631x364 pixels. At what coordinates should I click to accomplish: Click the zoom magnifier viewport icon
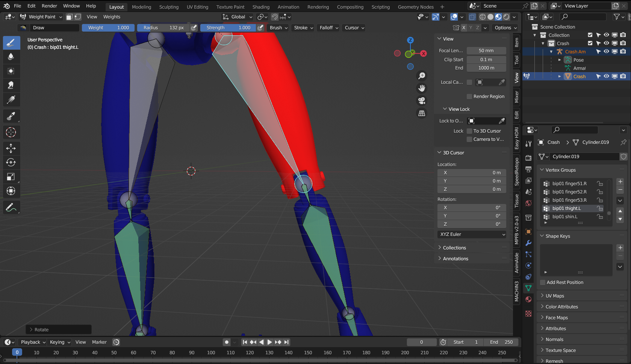(422, 76)
